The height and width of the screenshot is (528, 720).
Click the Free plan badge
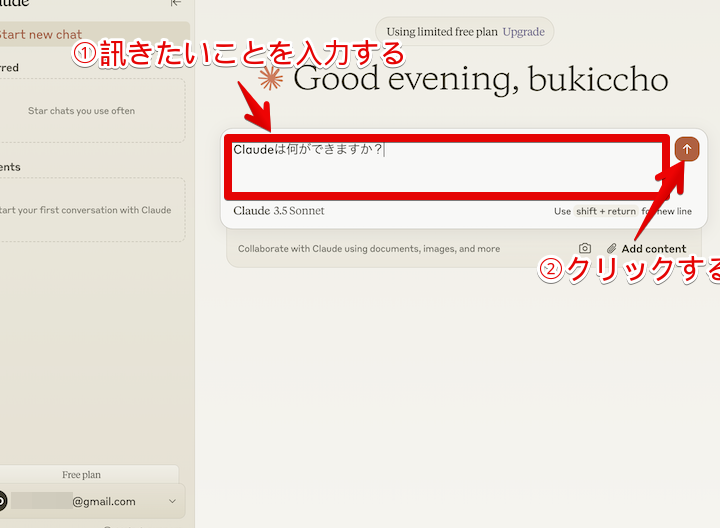point(81,475)
